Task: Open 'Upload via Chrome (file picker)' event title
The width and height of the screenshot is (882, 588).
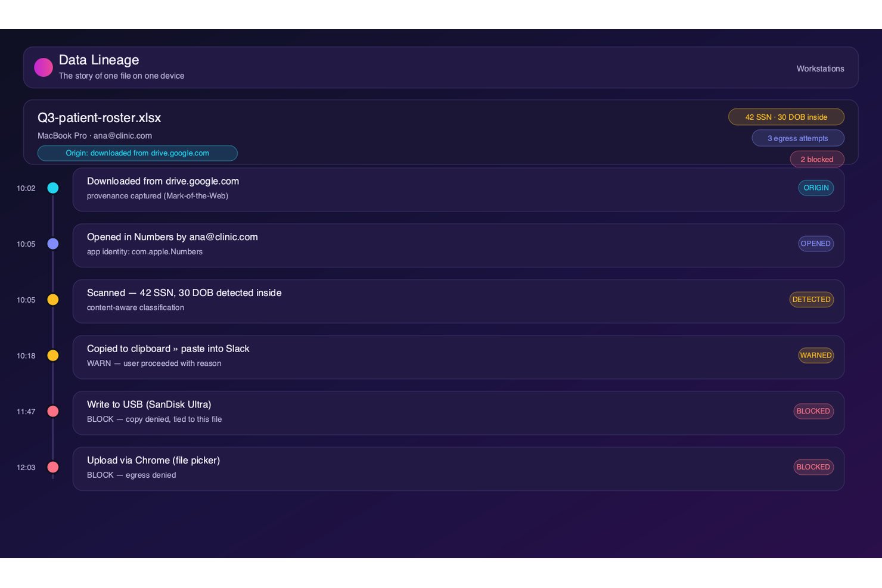Action: [x=153, y=461]
